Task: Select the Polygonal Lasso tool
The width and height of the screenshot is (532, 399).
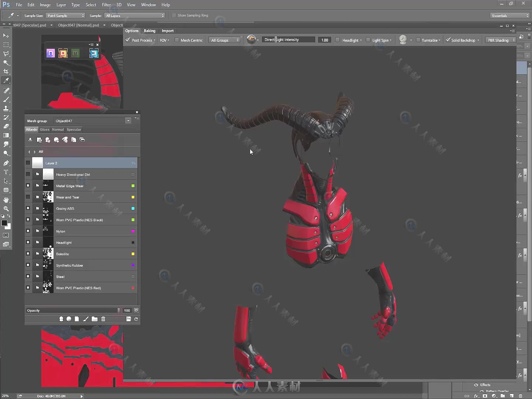Action: pos(6,54)
